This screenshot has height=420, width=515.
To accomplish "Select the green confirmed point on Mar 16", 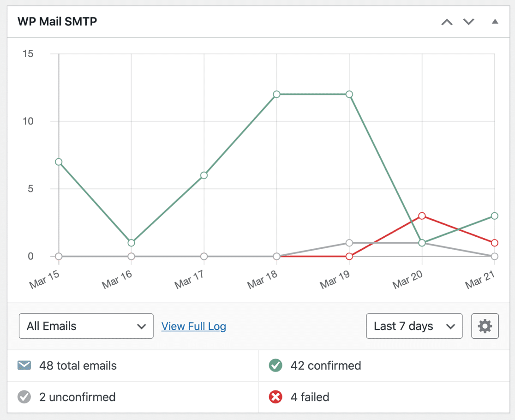I will pos(132,243).
